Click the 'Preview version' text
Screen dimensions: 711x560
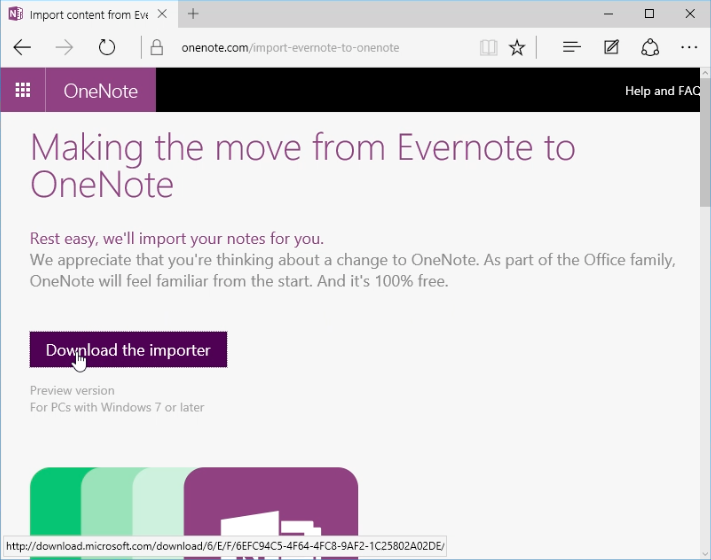pyautogui.click(x=72, y=390)
